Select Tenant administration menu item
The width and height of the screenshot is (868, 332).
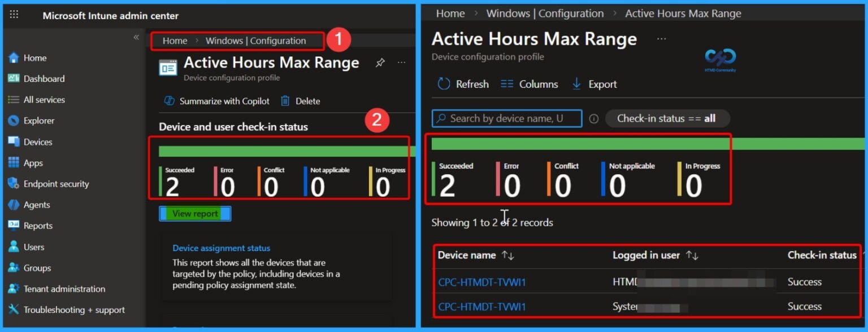64,289
